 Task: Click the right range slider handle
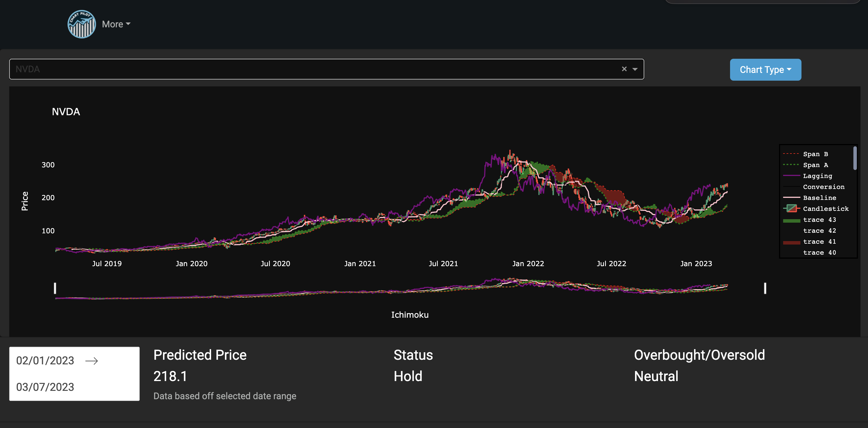coord(765,288)
